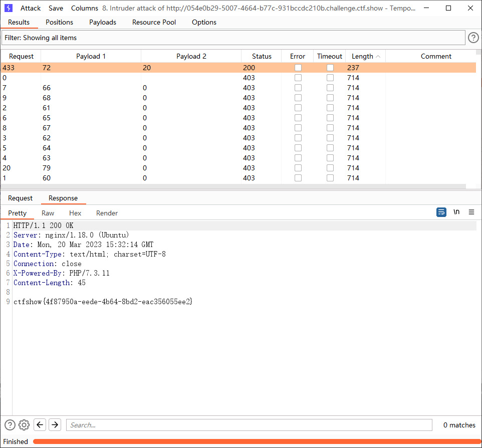Viewport: 482px width, 448px height.
Task: Maximize the Intruder attack window
Action: 448,8
